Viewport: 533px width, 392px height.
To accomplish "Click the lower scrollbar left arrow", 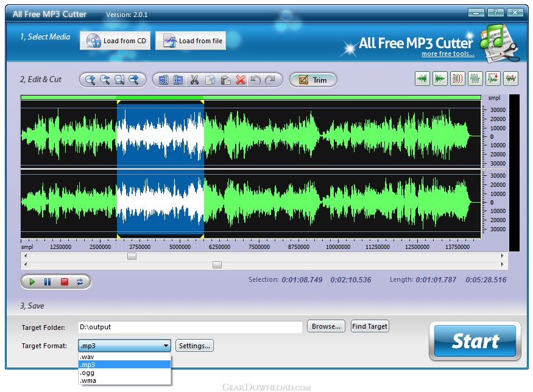I will click(26, 264).
